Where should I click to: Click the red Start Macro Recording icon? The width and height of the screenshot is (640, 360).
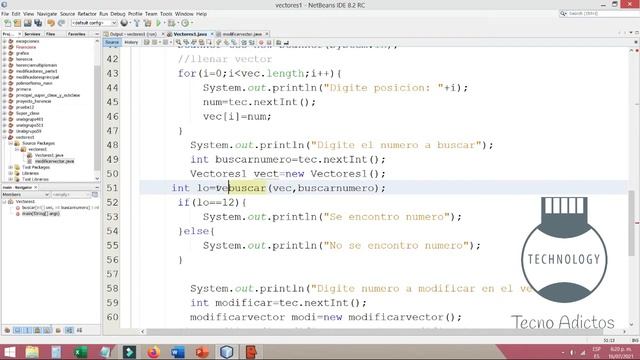261,42
